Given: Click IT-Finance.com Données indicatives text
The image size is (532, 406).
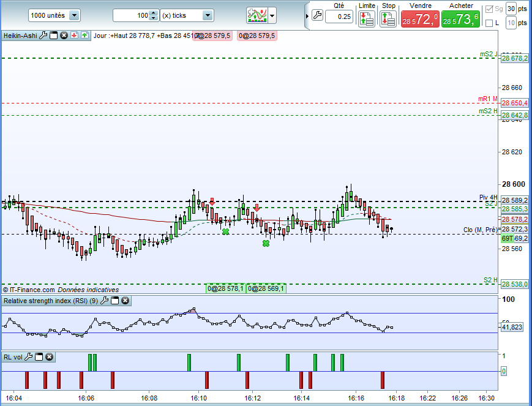Looking at the screenshot, I should point(61,290).
